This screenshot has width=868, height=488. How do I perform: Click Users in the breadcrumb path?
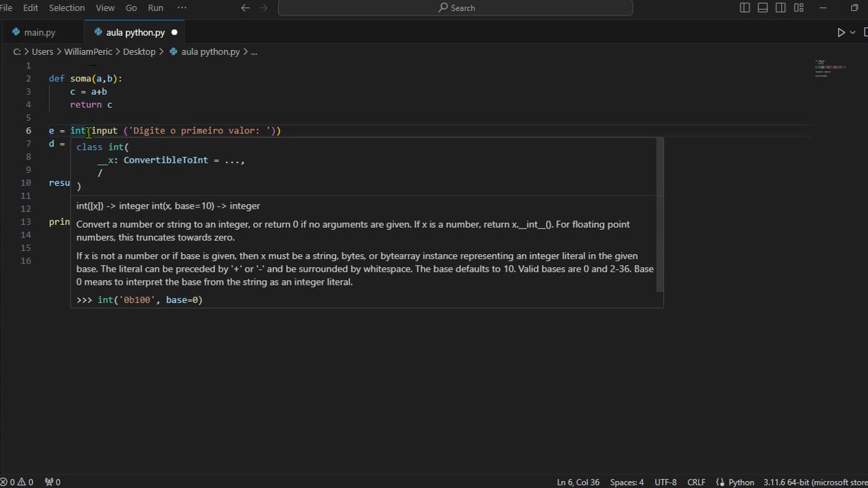(x=42, y=52)
